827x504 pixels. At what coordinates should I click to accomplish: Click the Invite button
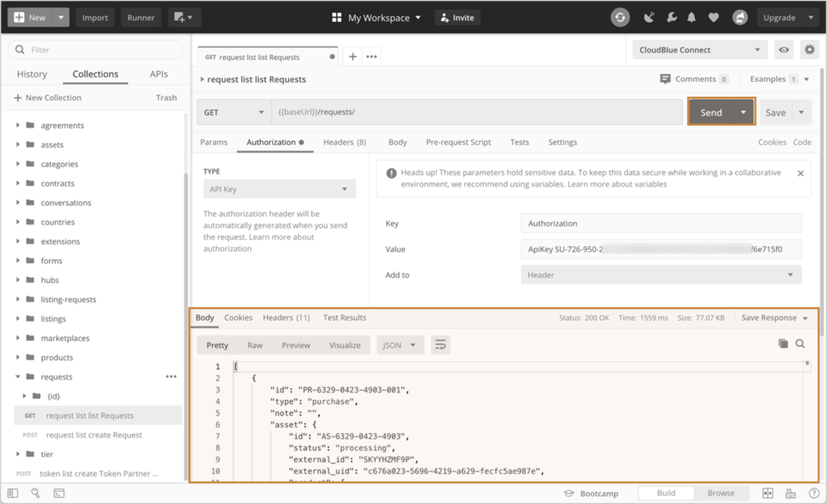click(457, 18)
